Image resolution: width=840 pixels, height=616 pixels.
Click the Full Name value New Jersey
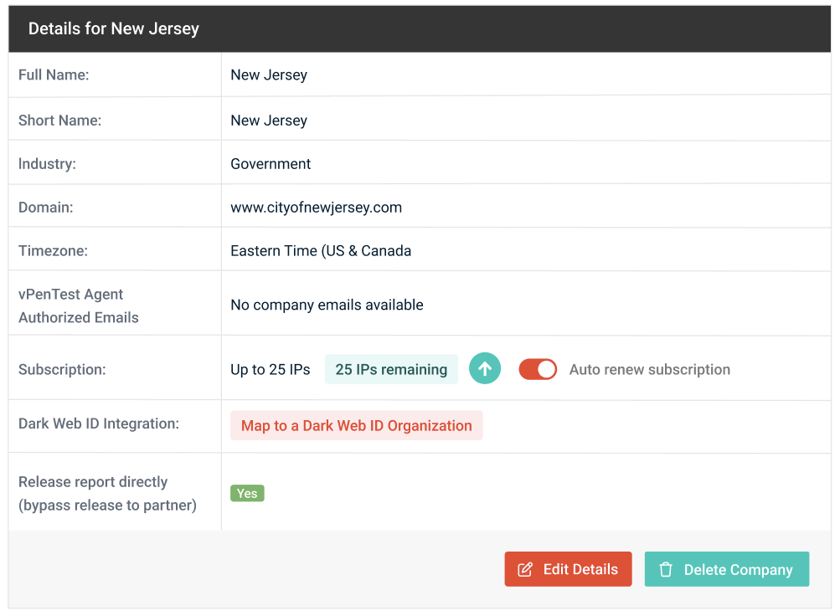click(269, 74)
